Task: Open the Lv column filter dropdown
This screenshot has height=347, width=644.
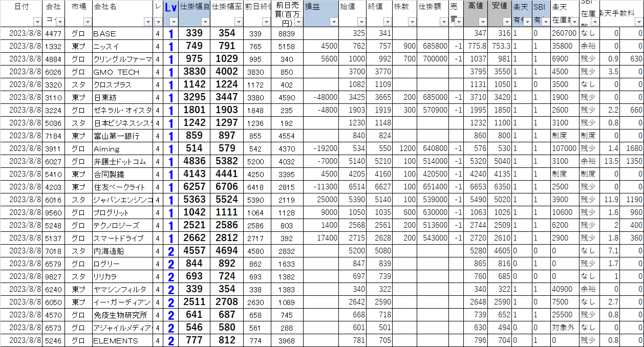Action: pyautogui.click(x=173, y=21)
